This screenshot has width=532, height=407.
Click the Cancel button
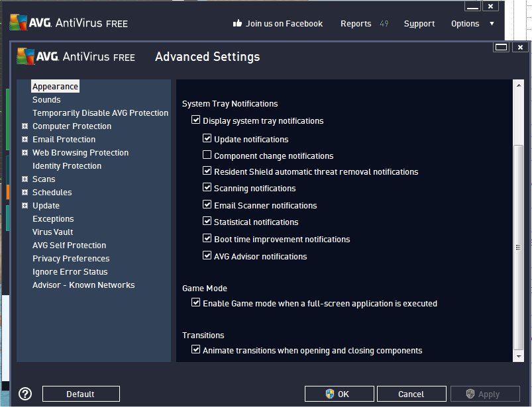[x=411, y=394]
